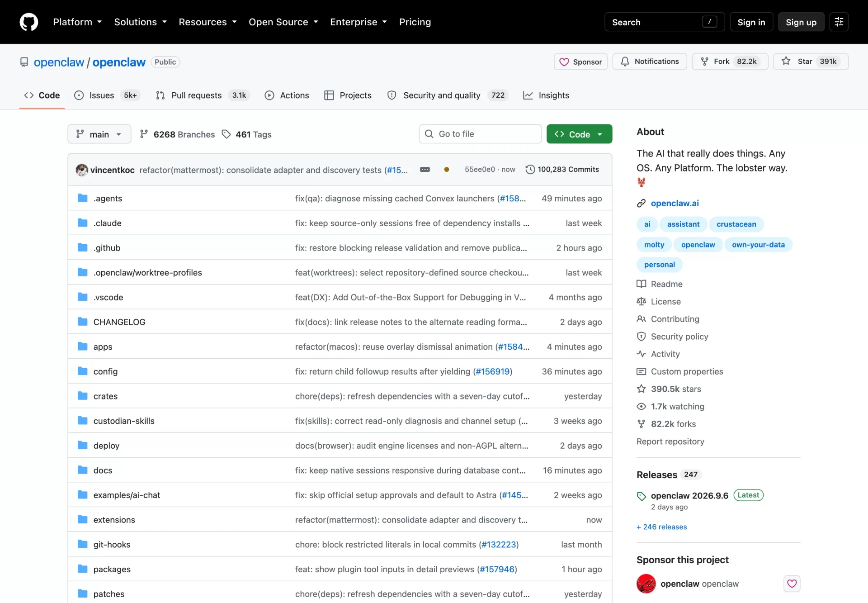The width and height of the screenshot is (868, 603).
Task: Click the eye icon beside 1.7k watching
Action: point(641,406)
